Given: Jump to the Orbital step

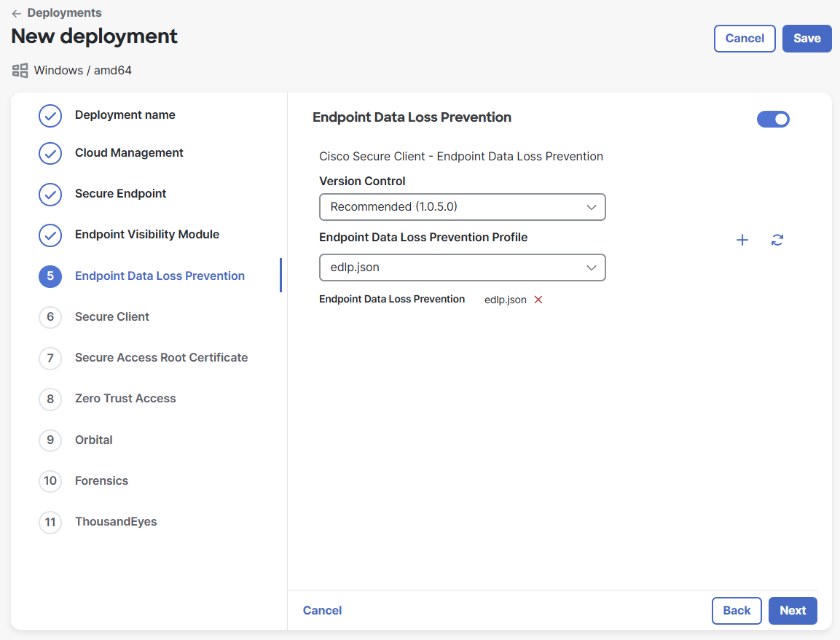Looking at the screenshot, I should click(94, 440).
